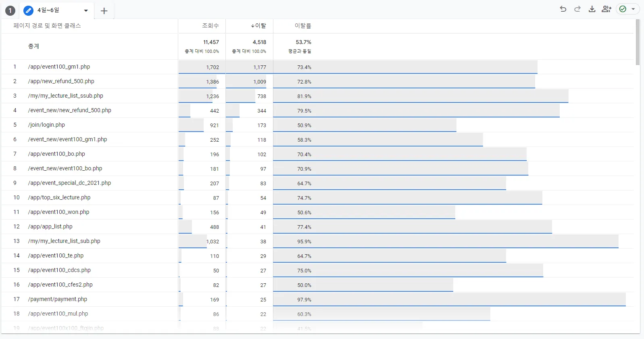The image size is (644, 339).
Task: Click the /app/event100_gm1.php row
Action: click(59, 67)
